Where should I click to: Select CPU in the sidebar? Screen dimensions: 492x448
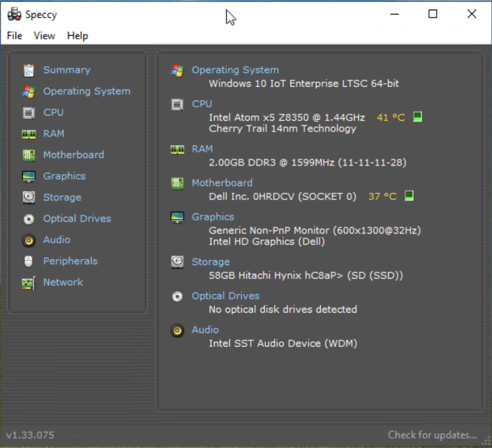[x=53, y=112]
